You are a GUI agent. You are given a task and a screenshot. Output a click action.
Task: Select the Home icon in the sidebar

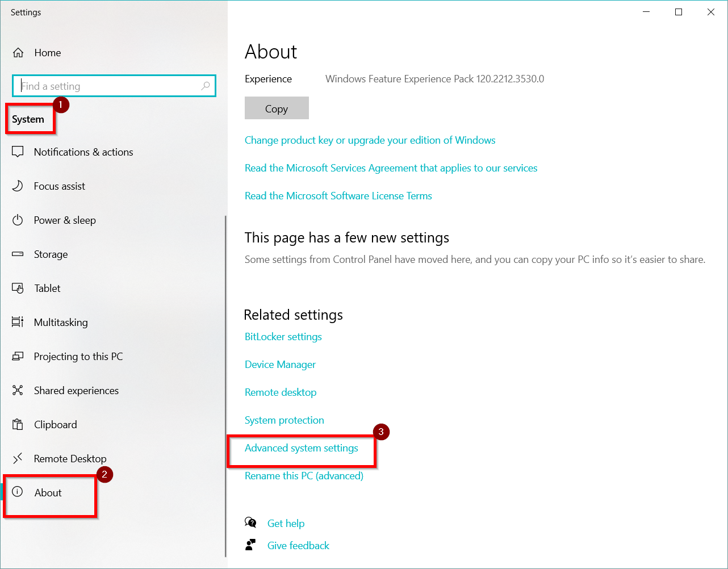point(18,52)
